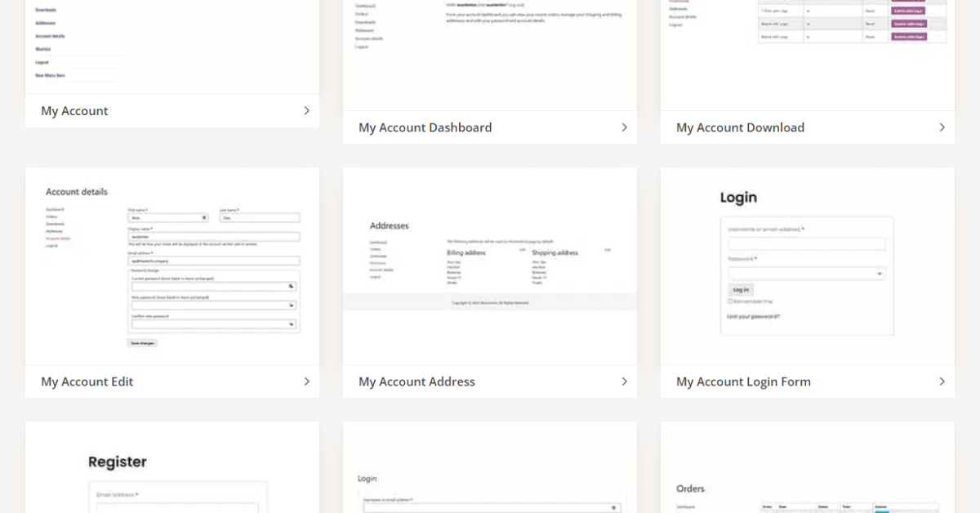The width and height of the screenshot is (980, 513).
Task: Click the chevron icon on My Account card
Action: click(306, 110)
